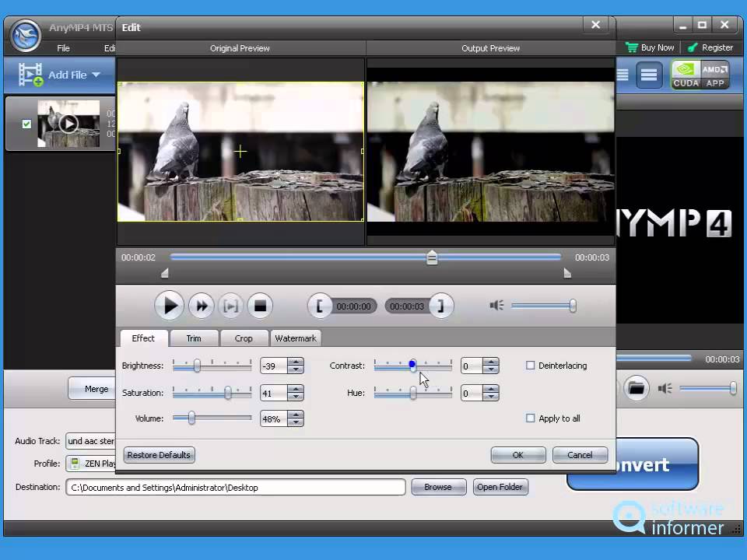Toggle the AMD APP acceleration icon
The image size is (747, 560).
[x=715, y=75]
